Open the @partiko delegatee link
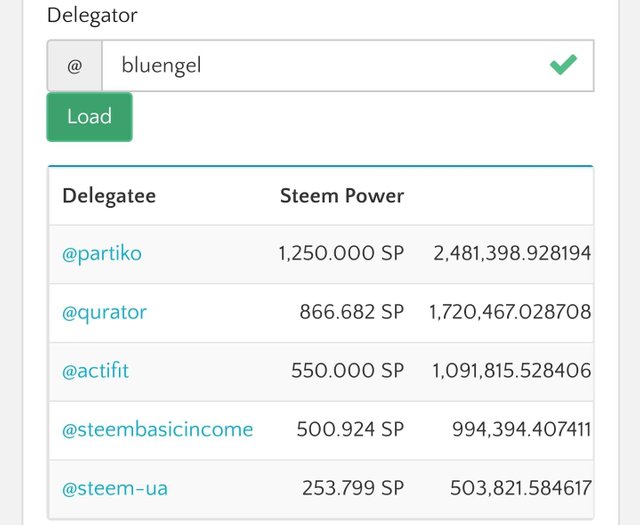Viewport: 640px width, 525px height. pyautogui.click(x=102, y=254)
